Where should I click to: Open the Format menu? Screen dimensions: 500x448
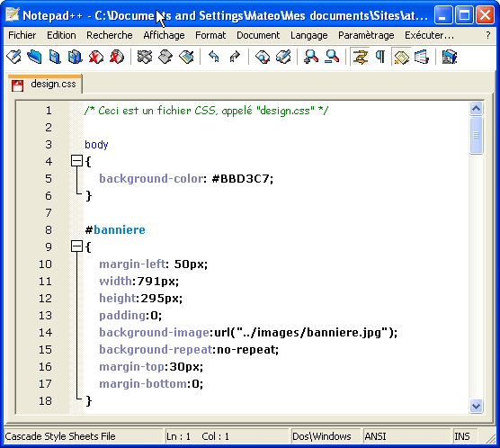(210, 35)
